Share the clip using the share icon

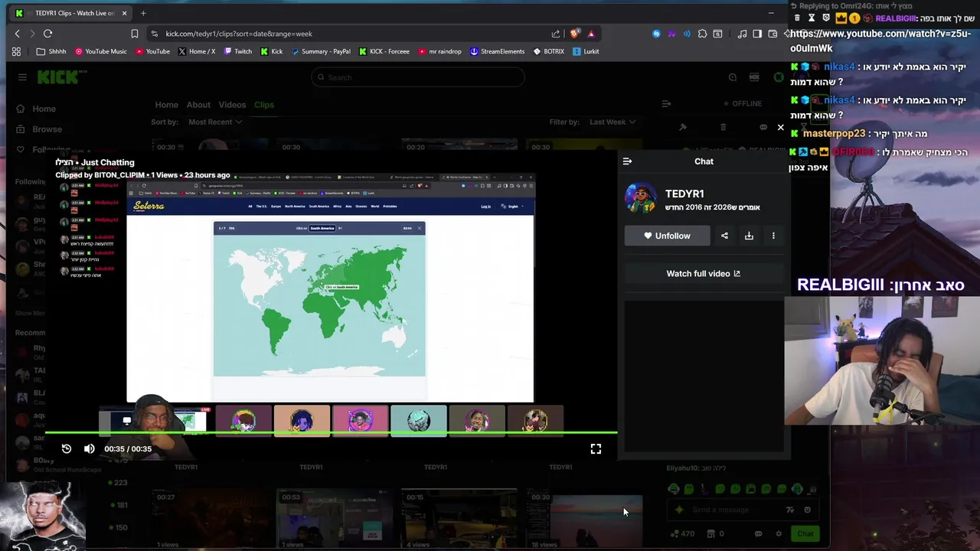pyautogui.click(x=724, y=236)
